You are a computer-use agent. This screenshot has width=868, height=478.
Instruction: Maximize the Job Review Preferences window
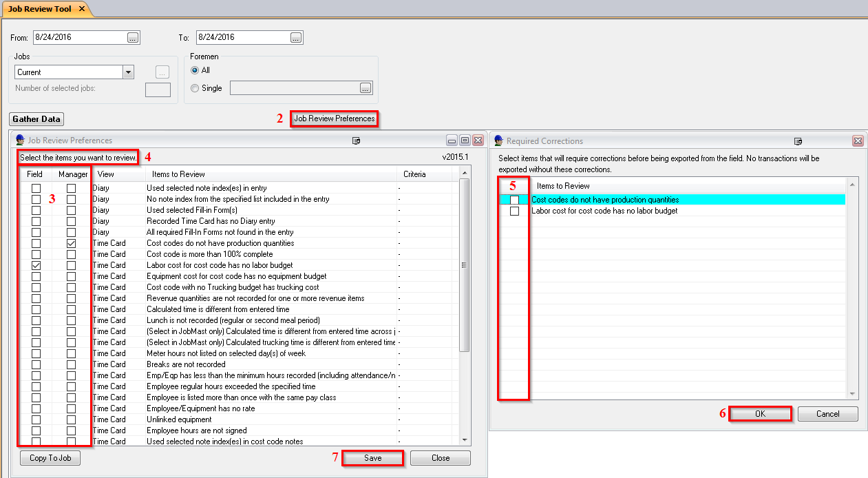tap(465, 141)
